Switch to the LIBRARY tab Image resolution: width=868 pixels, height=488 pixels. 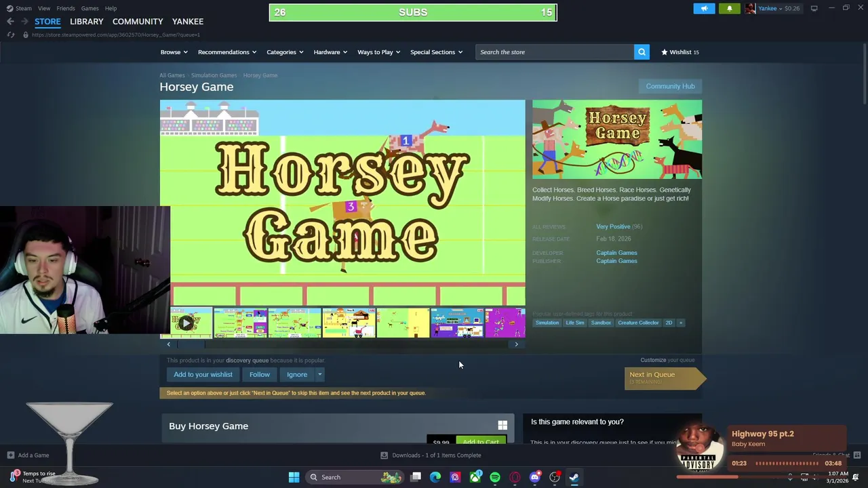pyautogui.click(x=87, y=22)
